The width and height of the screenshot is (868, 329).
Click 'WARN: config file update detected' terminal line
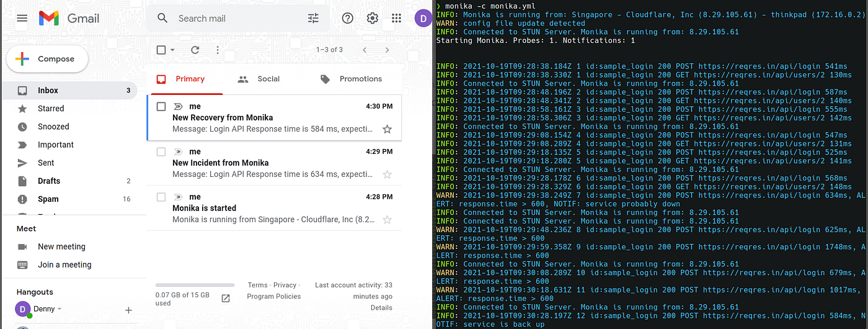tap(511, 23)
